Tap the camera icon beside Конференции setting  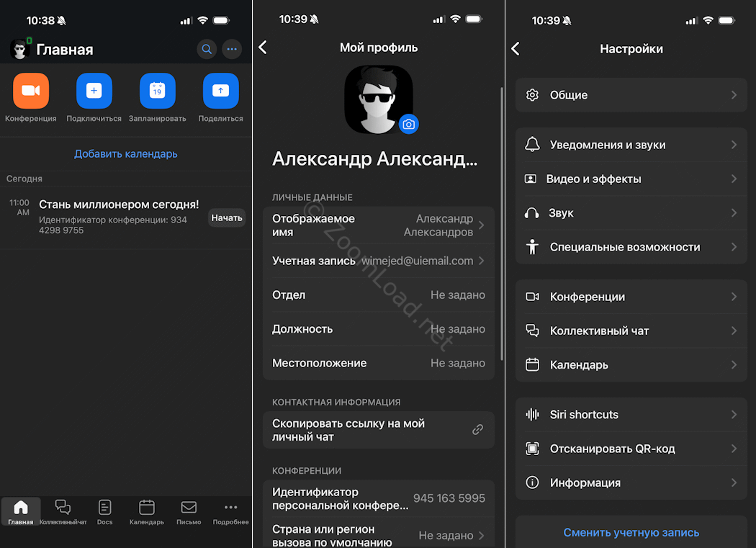pyautogui.click(x=532, y=297)
